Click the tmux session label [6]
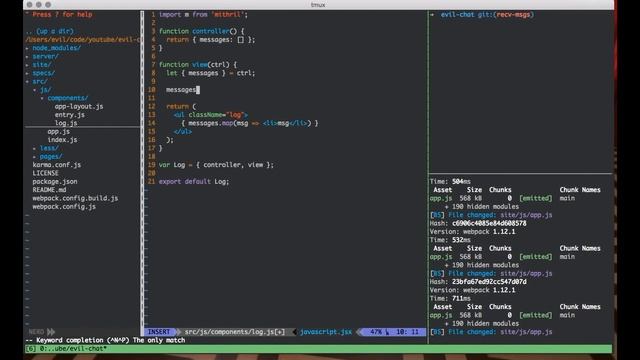The height and width of the screenshot is (360, 640). pyautogui.click(x=31, y=349)
